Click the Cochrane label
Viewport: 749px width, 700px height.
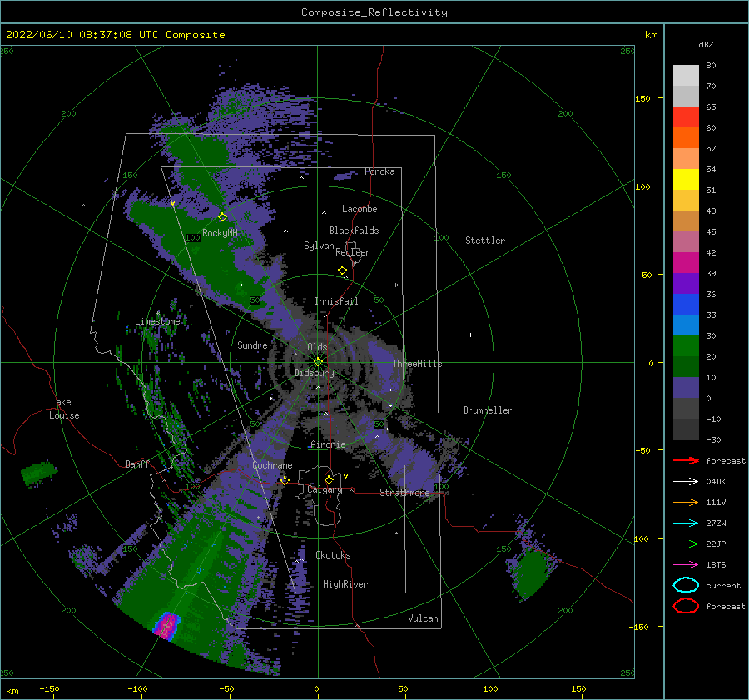[272, 465]
